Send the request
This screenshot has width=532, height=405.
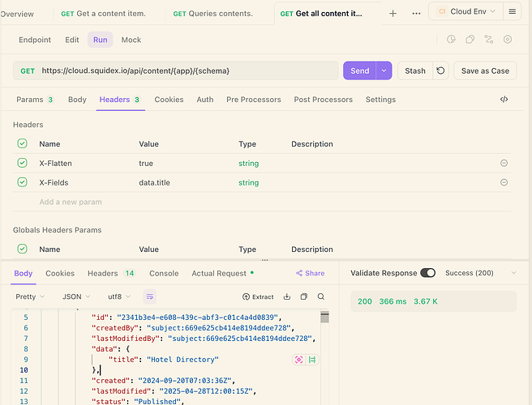pyautogui.click(x=359, y=70)
